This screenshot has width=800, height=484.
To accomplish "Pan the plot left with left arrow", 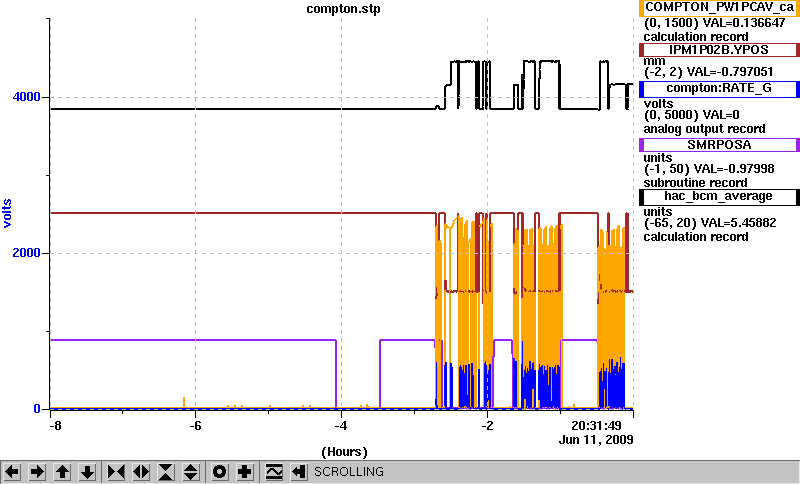I will pos(12,472).
